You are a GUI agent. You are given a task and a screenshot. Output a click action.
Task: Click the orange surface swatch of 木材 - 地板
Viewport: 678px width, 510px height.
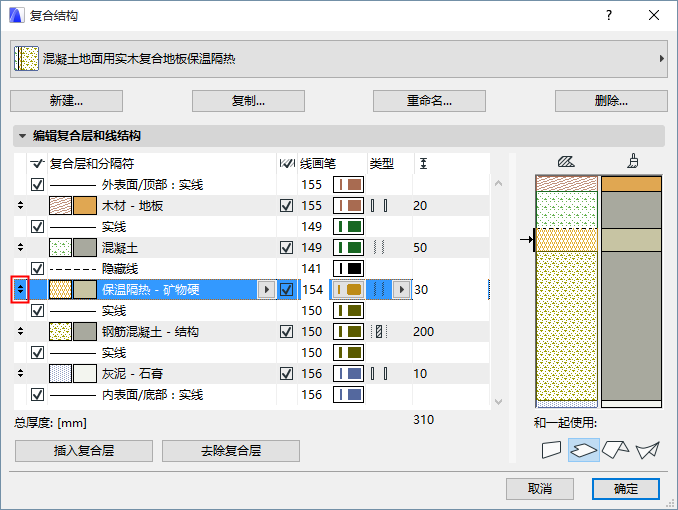[85, 205]
